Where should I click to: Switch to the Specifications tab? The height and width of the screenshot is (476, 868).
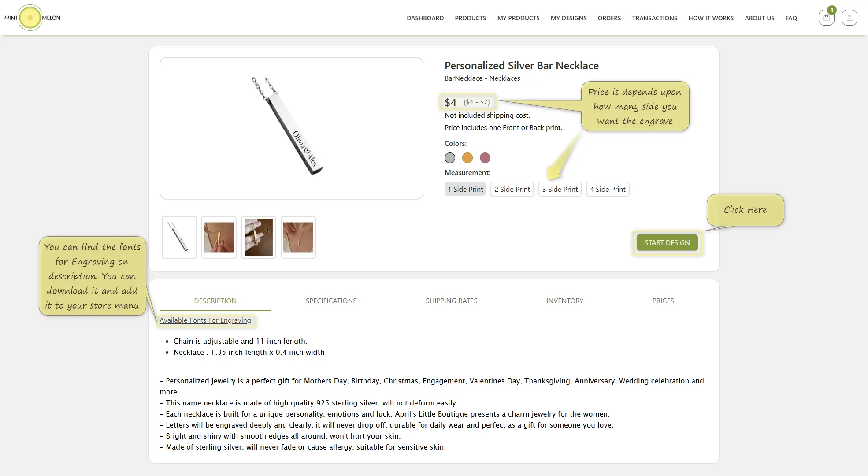point(331,301)
